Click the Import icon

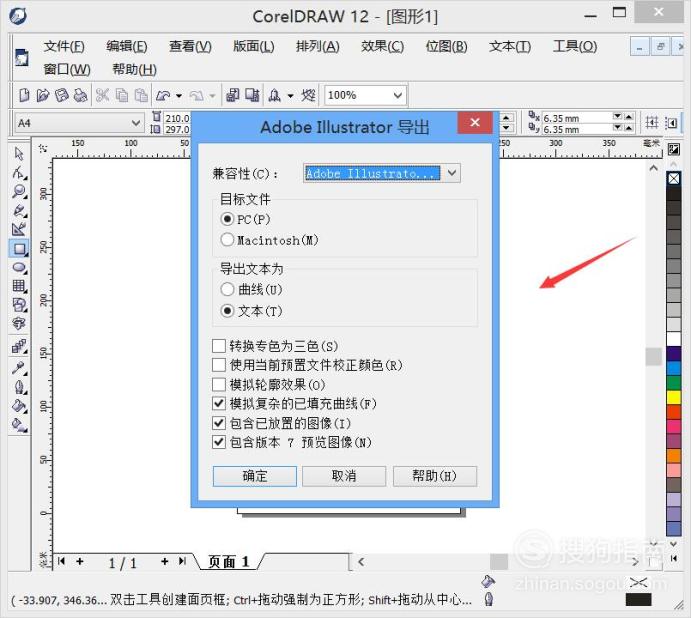tap(233, 95)
